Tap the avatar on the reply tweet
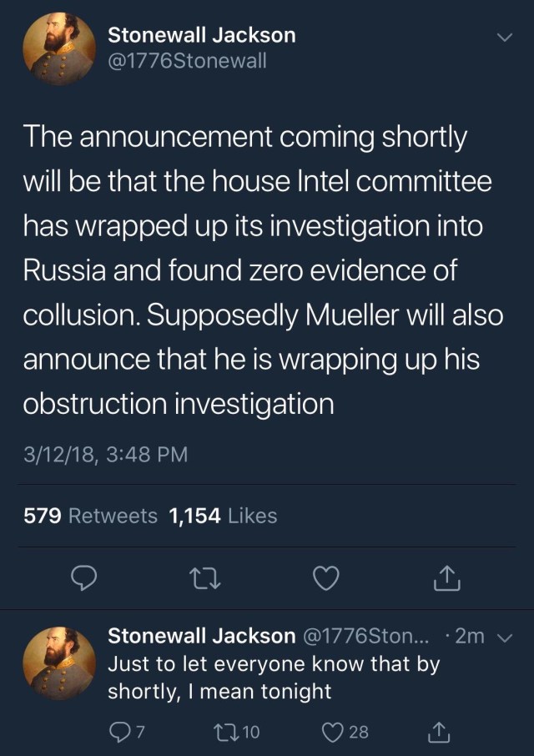The image size is (534, 756). click(x=58, y=665)
